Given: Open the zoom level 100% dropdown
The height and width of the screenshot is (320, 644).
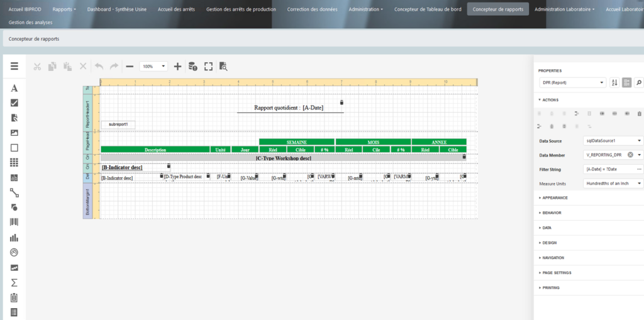Looking at the screenshot, I should click(153, 66).
